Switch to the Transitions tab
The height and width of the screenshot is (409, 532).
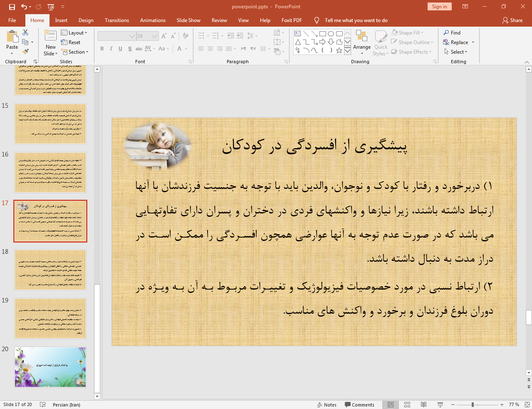point(117,20)
